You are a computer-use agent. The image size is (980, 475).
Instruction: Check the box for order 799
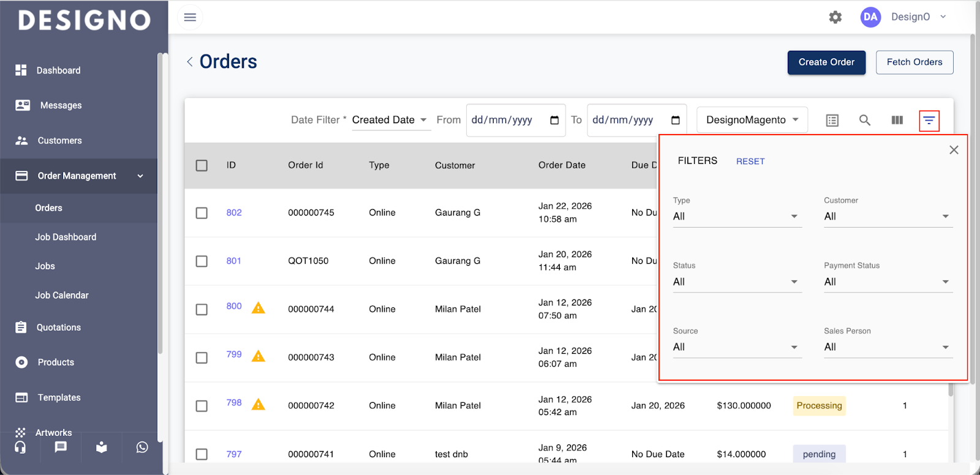pyautogui.click(x=202, y=357)
